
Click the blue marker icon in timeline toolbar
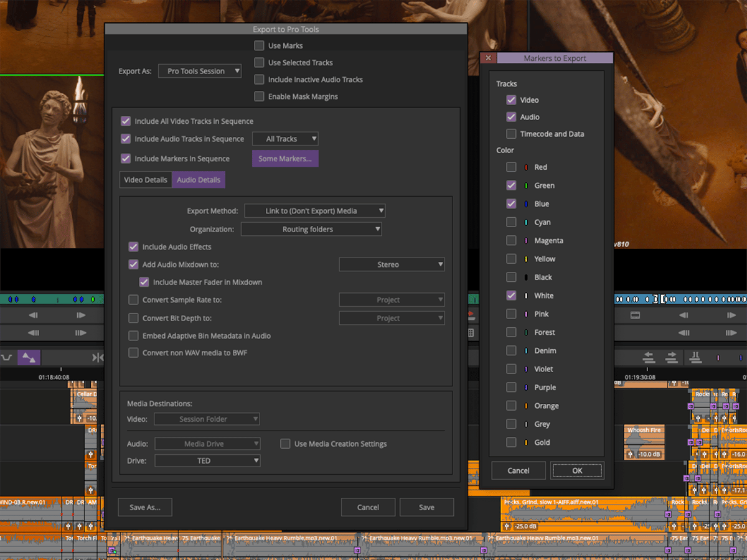click(x=740, y=358)
